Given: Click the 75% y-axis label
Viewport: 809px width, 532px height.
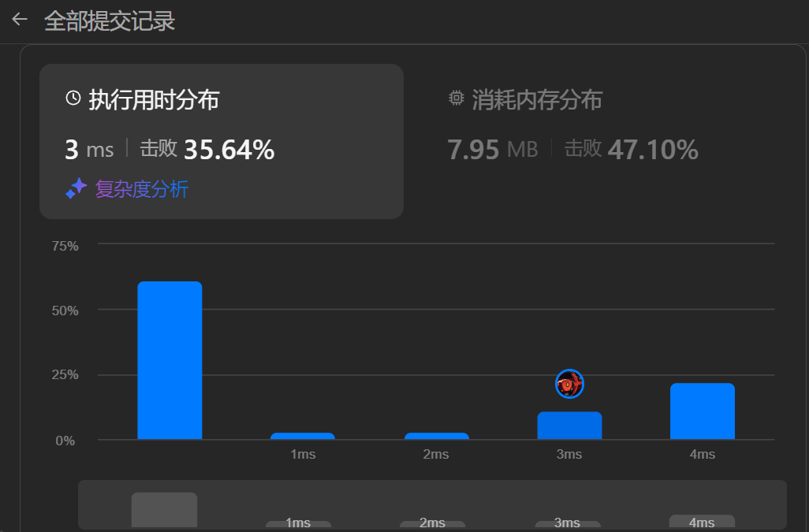Looking at the screenshot, I should pos(65,246).
